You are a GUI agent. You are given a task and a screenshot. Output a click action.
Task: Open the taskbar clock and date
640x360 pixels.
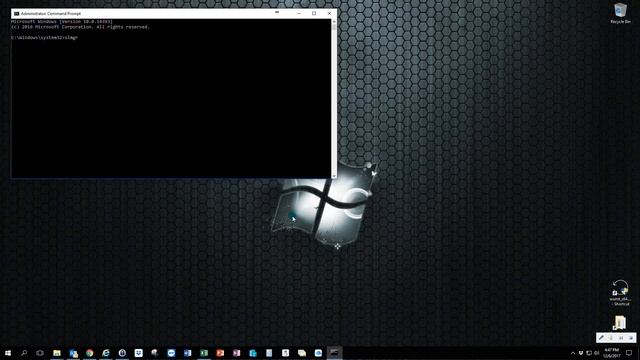[611, 353]
